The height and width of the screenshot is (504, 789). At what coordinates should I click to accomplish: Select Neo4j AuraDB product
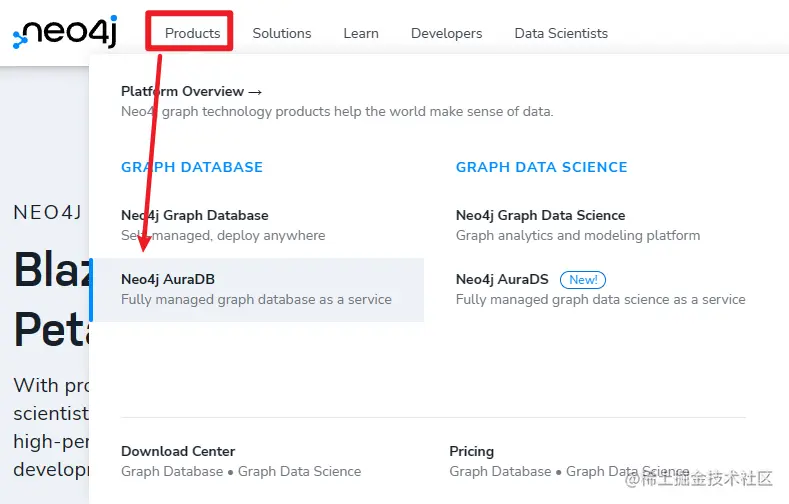(167, 279)
